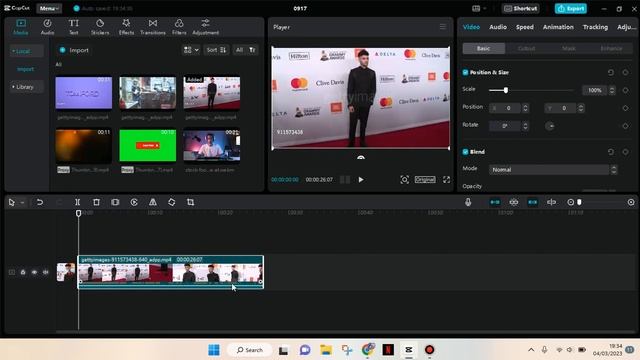Open the Transitions tab
Image resolution: width=640 pixels, height=360 pixels.
153,27
